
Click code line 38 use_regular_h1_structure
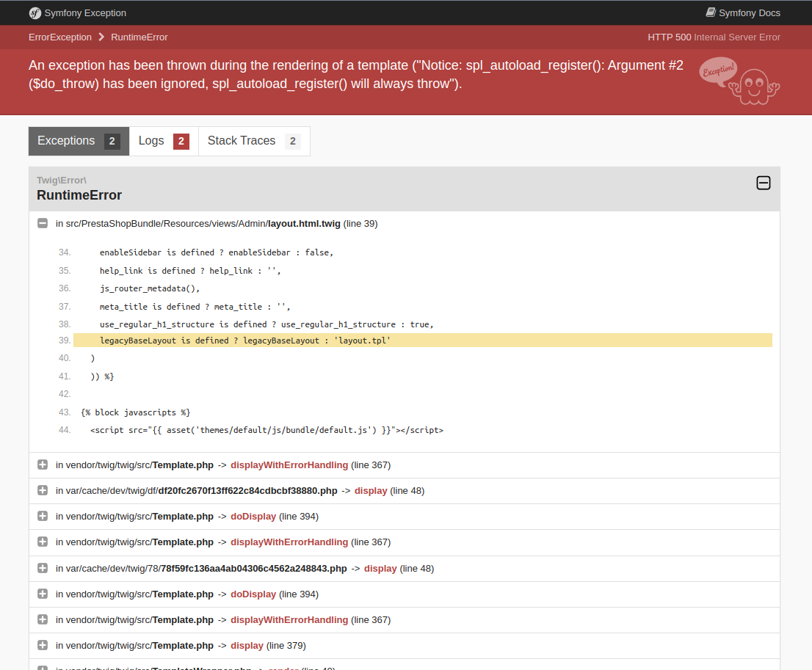tap(267, 324)
